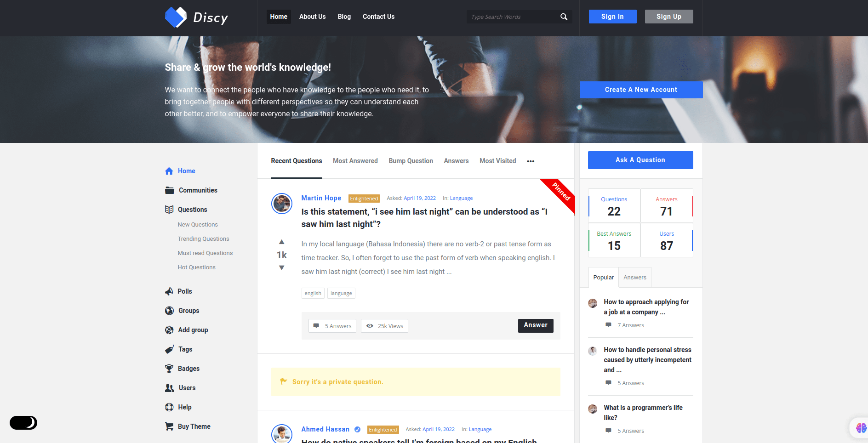Click the Polls megaphone icon in sidebar
The image size is (868, 443).
169,291
